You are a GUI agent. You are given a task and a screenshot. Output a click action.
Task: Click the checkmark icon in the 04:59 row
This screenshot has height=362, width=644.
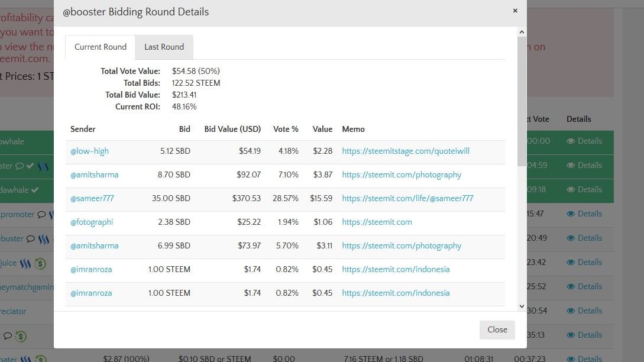30,166
